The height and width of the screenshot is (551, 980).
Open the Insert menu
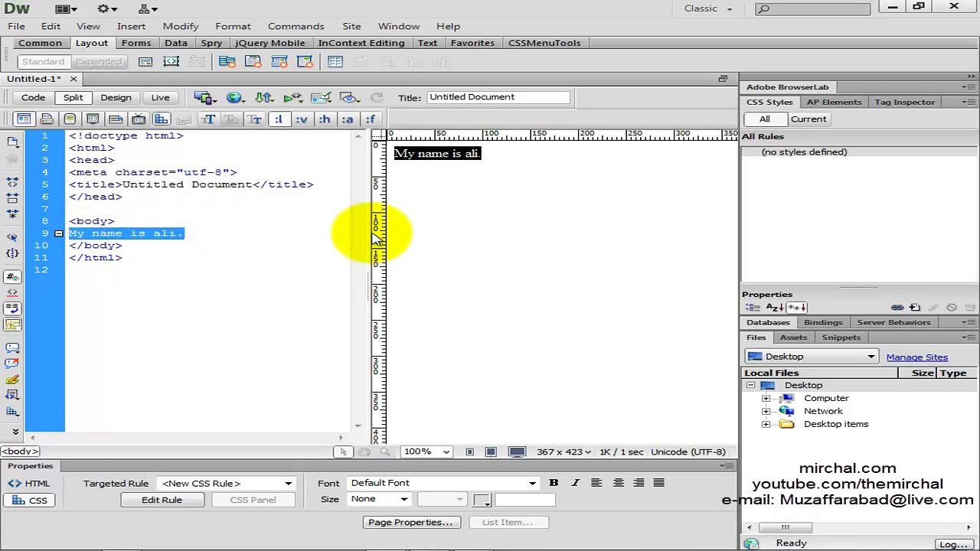click(x=131, y=26)
